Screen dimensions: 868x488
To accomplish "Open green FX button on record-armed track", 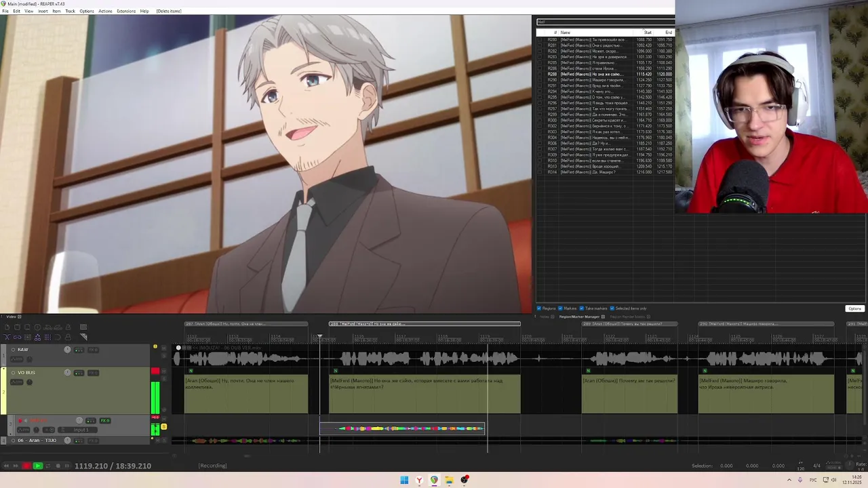I will [x=105, y=421].
